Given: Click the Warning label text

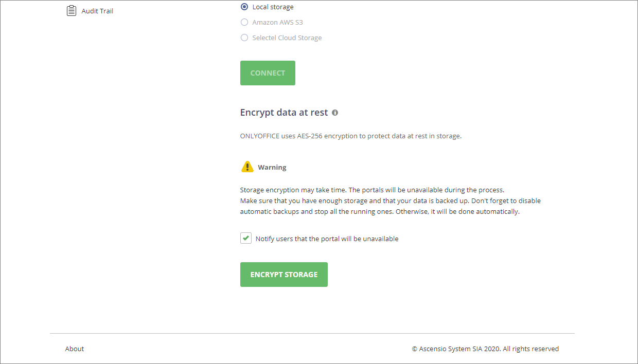Looking at the screenshot, I should pyautogui.click(x=272, y=167).
